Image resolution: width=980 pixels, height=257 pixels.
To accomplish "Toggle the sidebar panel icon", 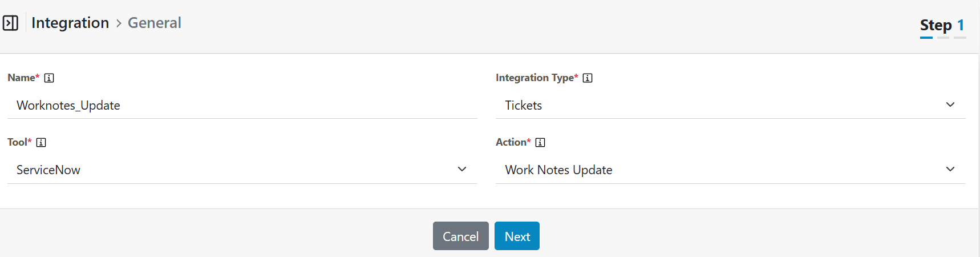I will point(10,23).
